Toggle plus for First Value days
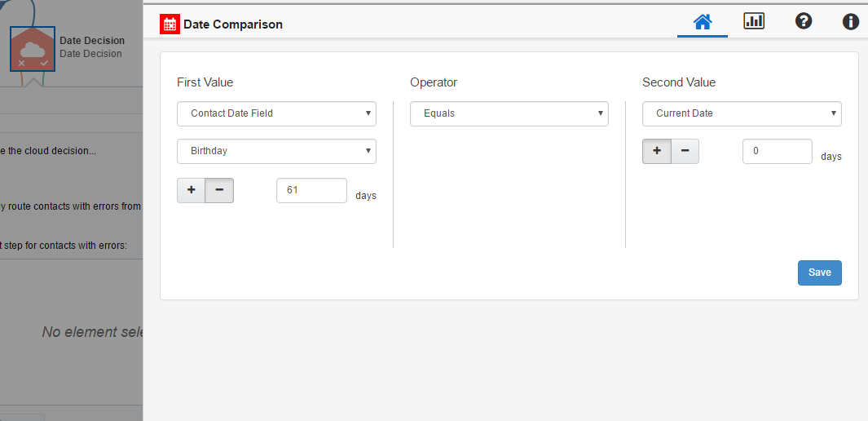 (x=192, y=190)
